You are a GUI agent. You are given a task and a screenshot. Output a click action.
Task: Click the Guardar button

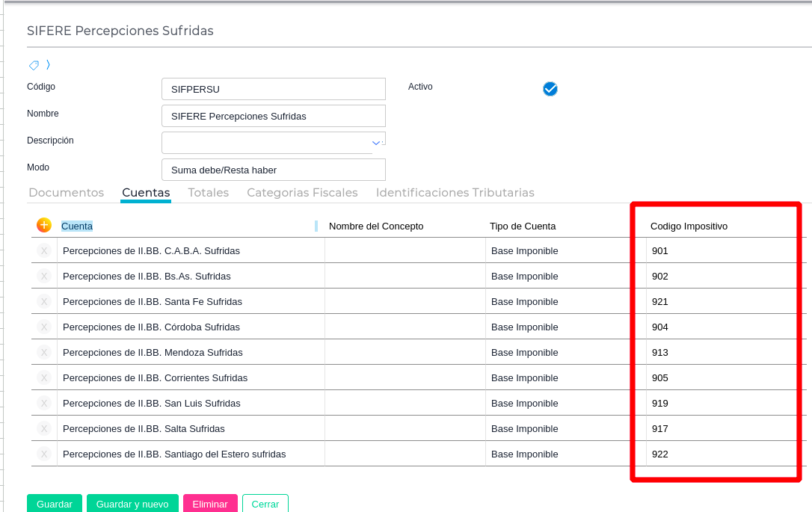(55, 504)
